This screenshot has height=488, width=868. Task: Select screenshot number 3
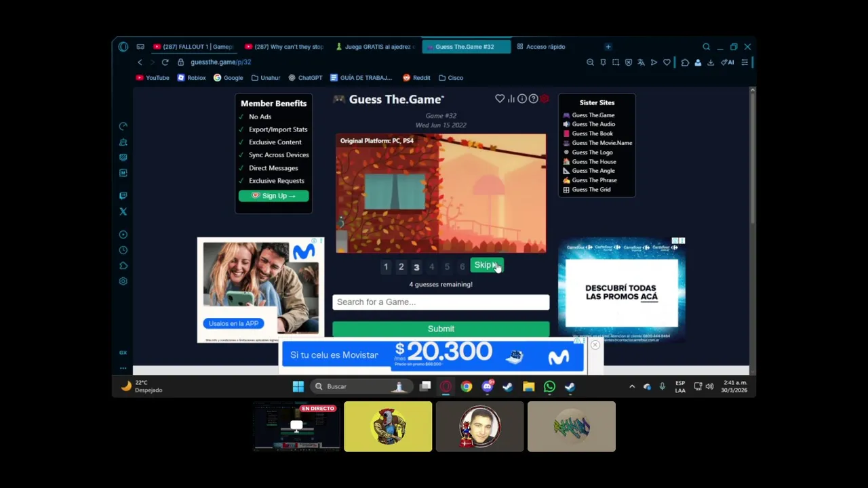(416, 267)
